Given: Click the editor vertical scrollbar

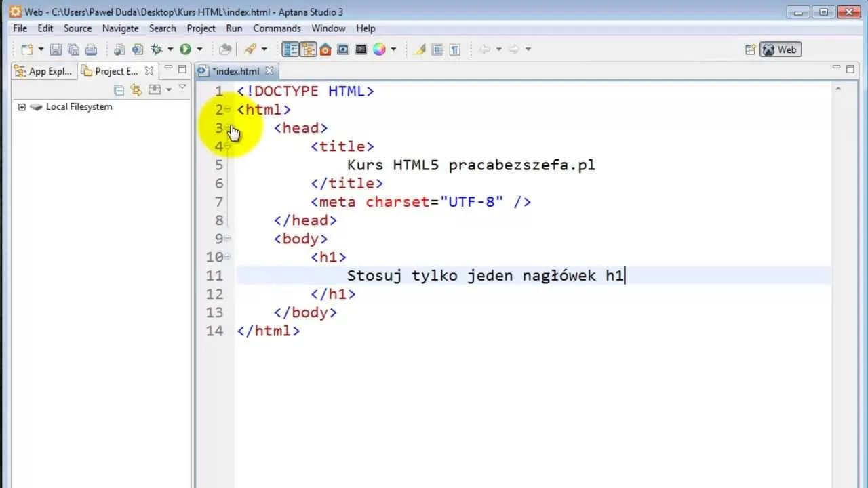Looking at the screenshot, I should point(838,203).
